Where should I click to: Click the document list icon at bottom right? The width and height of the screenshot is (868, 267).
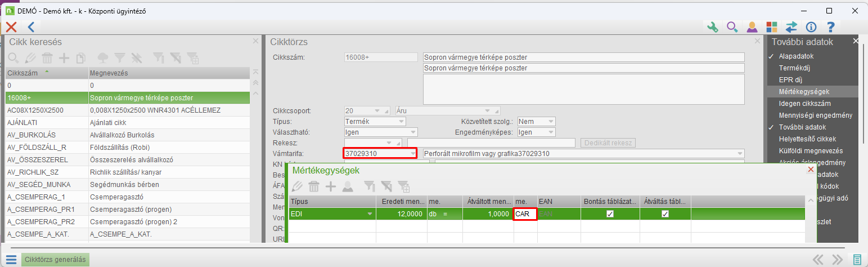pyautogui.click(x=857, y=260)
